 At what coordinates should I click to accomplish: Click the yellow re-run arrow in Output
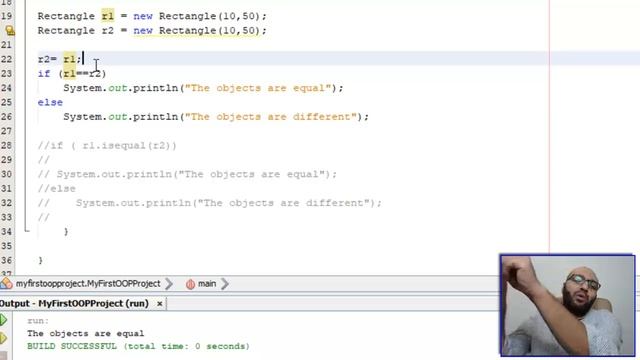click(x=4, y=338)
